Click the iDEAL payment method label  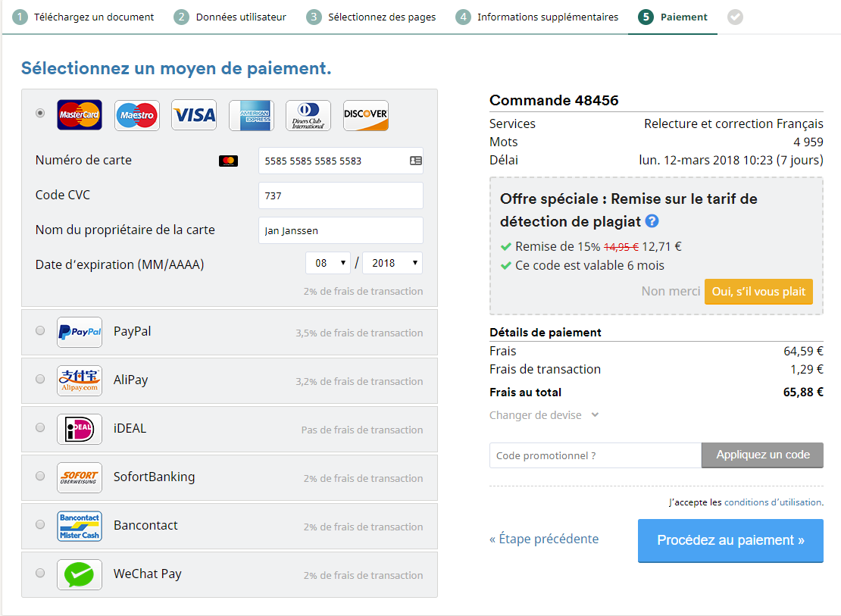pos(130,428)
